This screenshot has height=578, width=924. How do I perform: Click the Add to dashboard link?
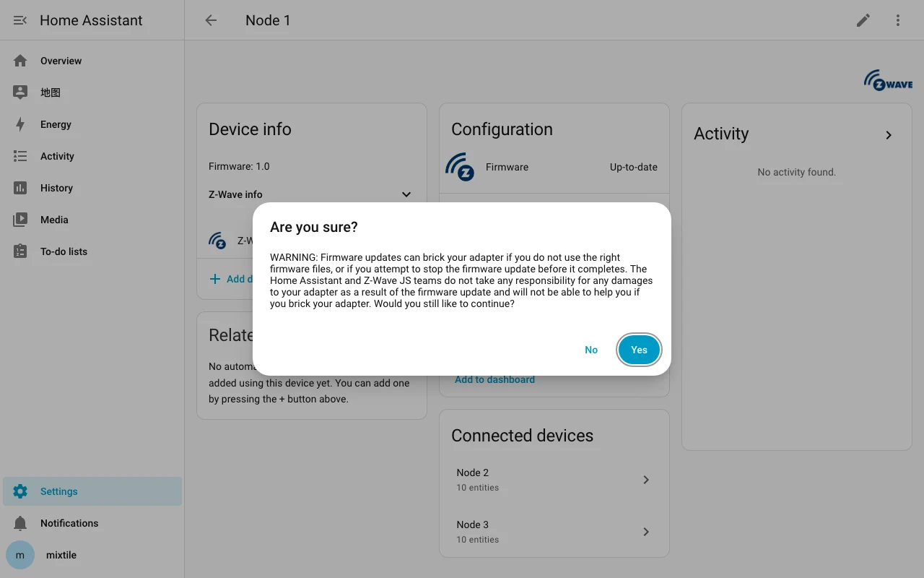pos(494,379)
